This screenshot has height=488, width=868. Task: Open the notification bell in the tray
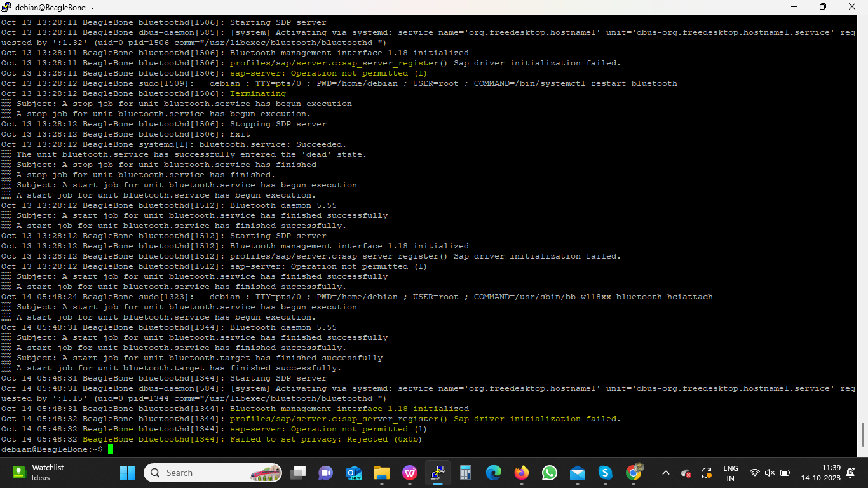851,473
